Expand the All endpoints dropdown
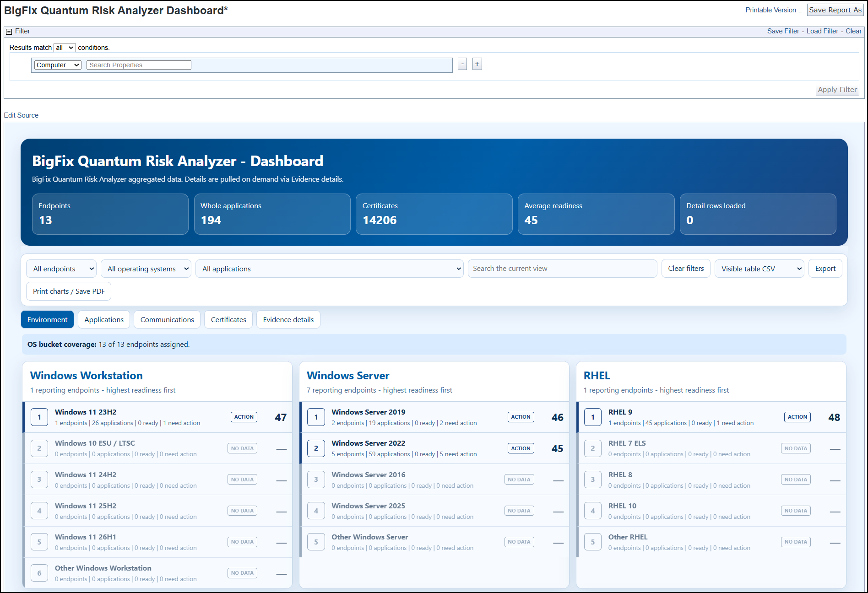The width and height of the screenshot is (868, 593). coord(61,269)
